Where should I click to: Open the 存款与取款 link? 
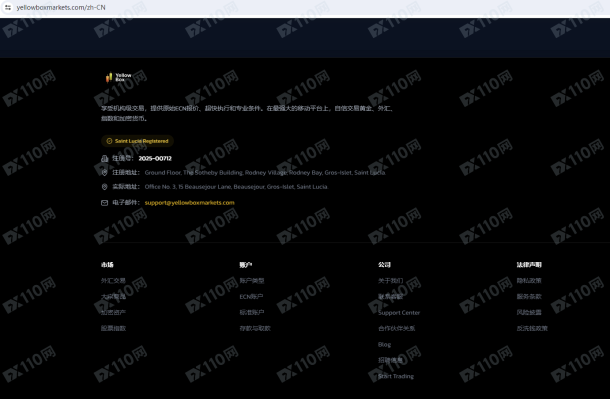pos(255,328)
